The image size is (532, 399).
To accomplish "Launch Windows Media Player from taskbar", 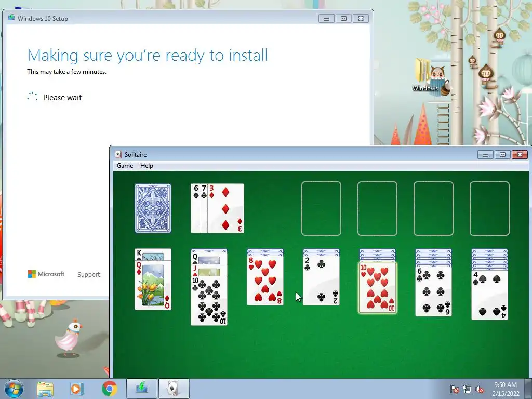I will [77, 389].
